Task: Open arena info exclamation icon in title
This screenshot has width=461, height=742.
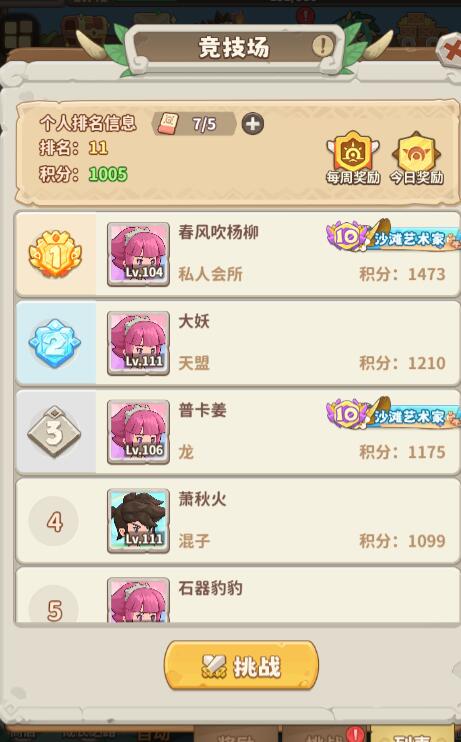Action: pos(322,46)
